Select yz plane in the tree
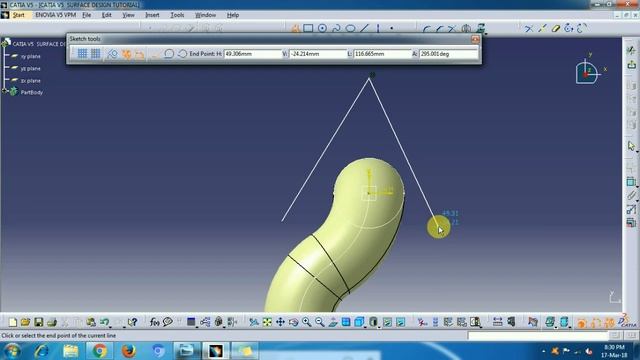 click(31, 69)
